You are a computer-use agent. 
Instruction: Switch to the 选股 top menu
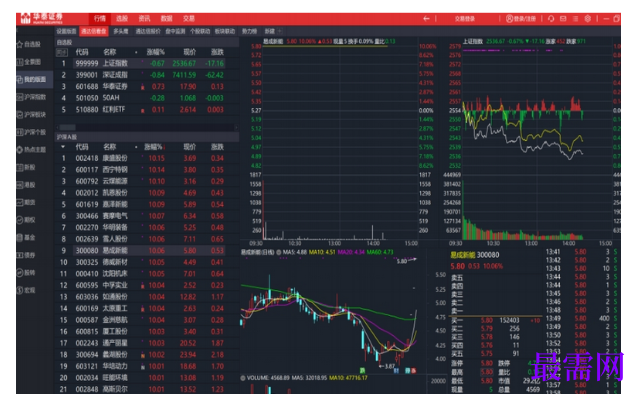[122, 18]
